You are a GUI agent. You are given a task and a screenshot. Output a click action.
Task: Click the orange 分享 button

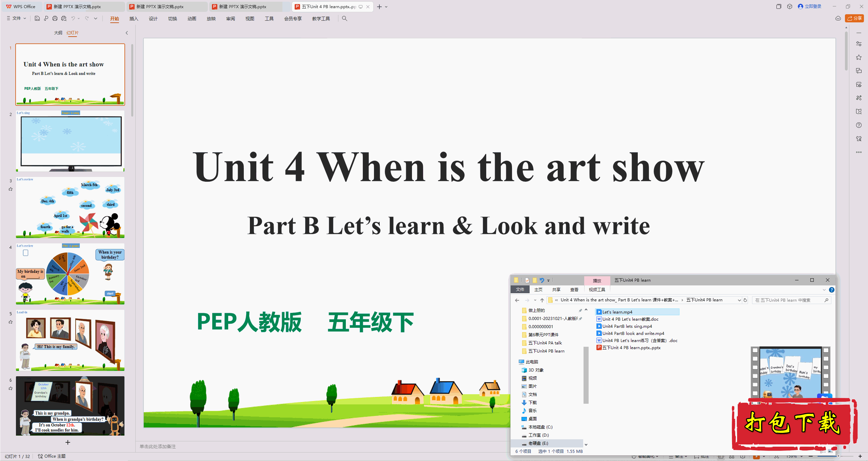[x=854, y=18]
